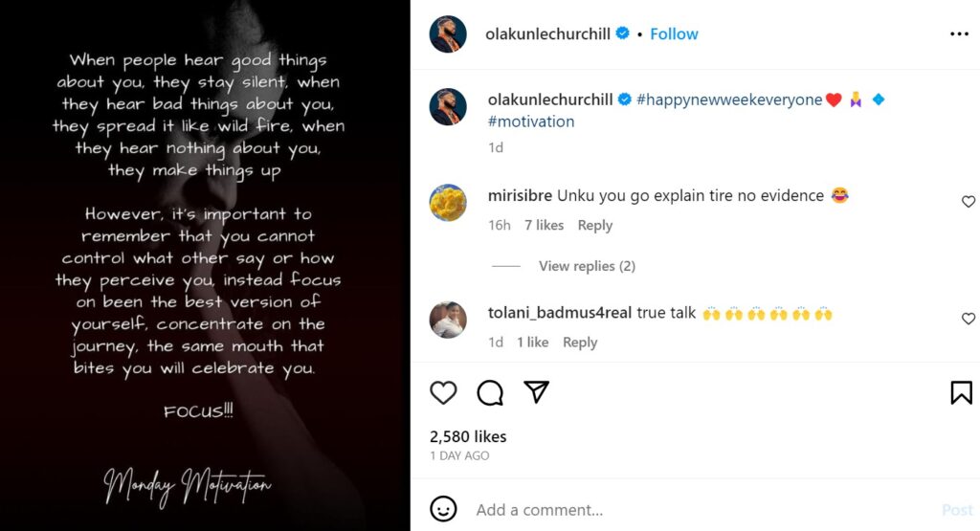Reply to tolani_badmus4real's comment
The height and width of the screenshot is (531, 980).
(580, 343)
